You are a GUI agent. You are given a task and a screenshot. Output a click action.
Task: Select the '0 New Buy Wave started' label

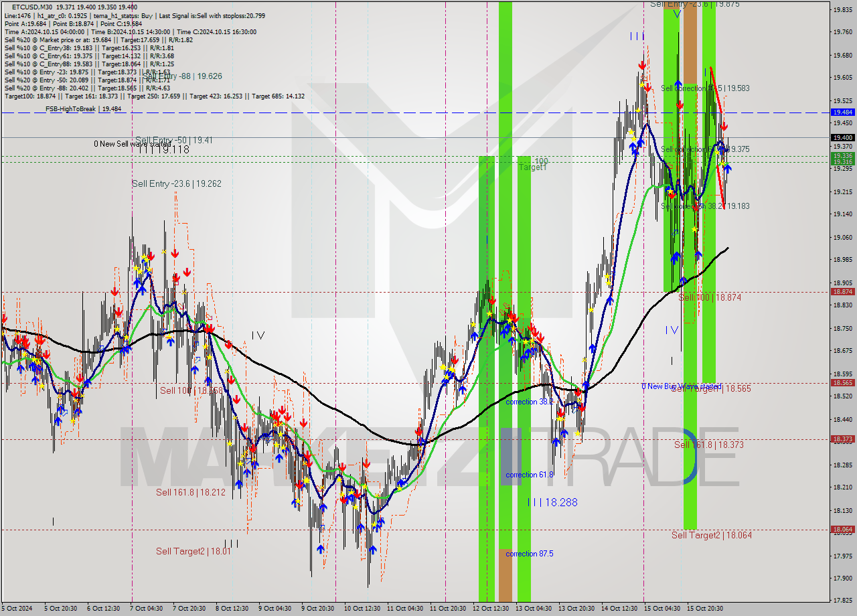point(682,386)
